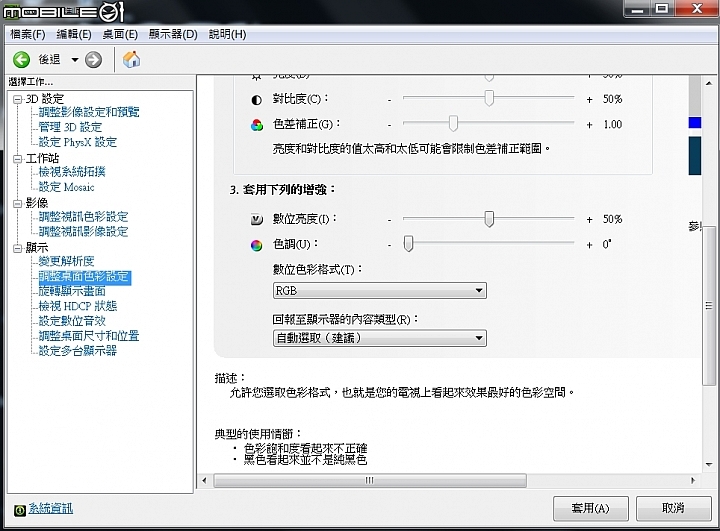
Task: Click the vertical scrollbar up arrow
Action: click(709, 83)
